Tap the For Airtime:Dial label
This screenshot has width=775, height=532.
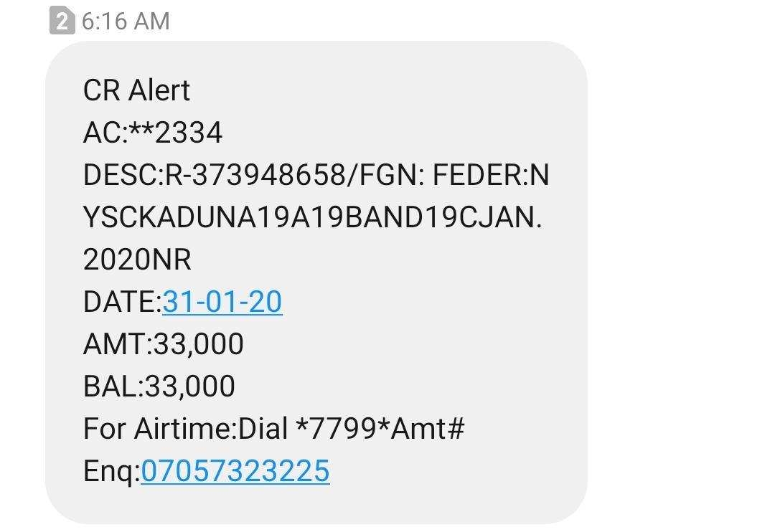(x=185, y=429)
